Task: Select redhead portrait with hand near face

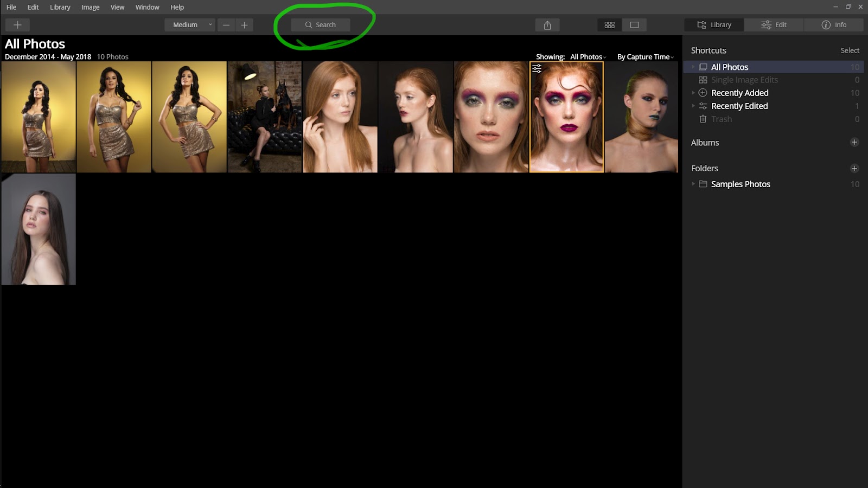Action: (340, 117)
